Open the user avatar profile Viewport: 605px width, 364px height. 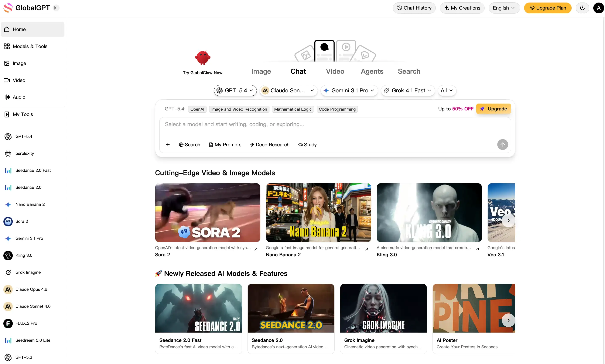point(598,8)
